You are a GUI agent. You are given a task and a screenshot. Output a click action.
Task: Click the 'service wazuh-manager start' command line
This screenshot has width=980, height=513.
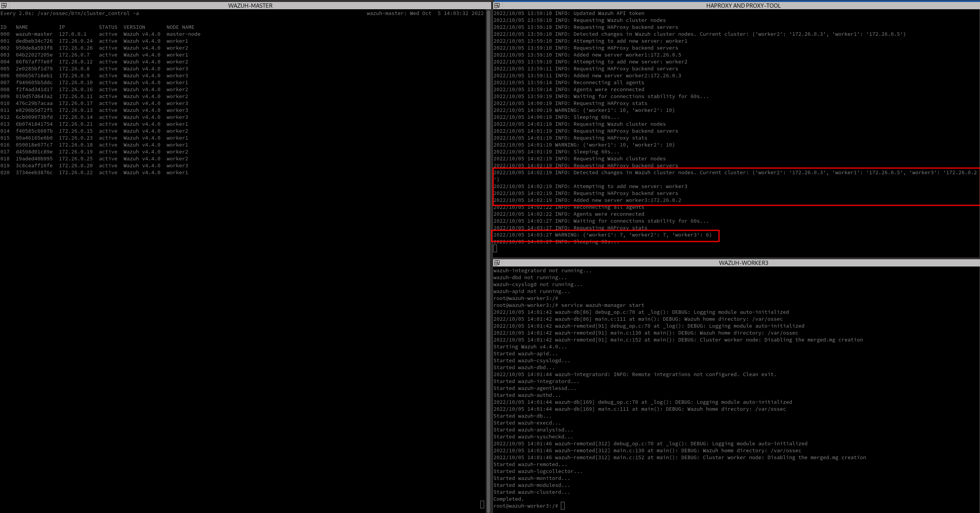click(602, 305)
